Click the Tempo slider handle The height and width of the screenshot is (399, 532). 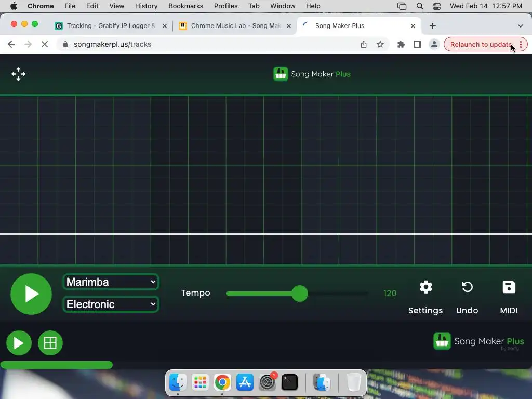(300, 294)
